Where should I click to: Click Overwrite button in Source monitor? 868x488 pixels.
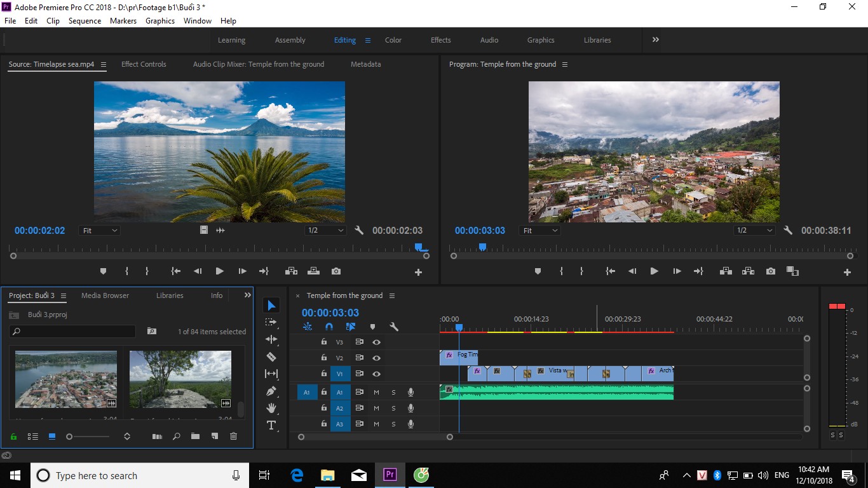(313, 271)
